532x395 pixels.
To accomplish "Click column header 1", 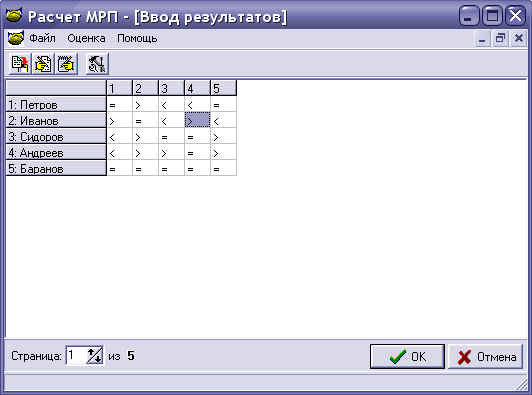I will [x=119, y=88].
